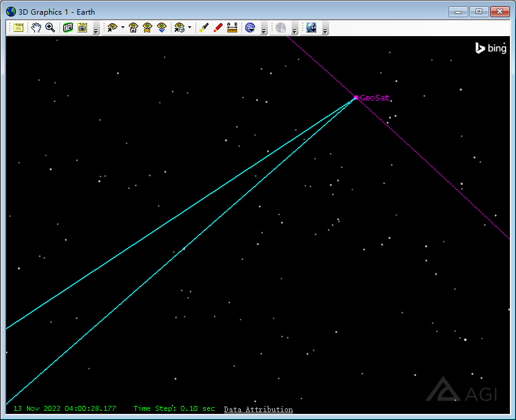Select the orient view north icon
This screenshot has width=516, height=420.
click(x=147, y=28)
